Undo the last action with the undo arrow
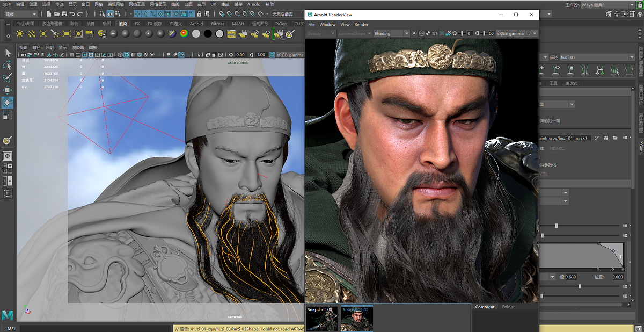The width and height of the screenshot is (644, 332). click(72, 13)
